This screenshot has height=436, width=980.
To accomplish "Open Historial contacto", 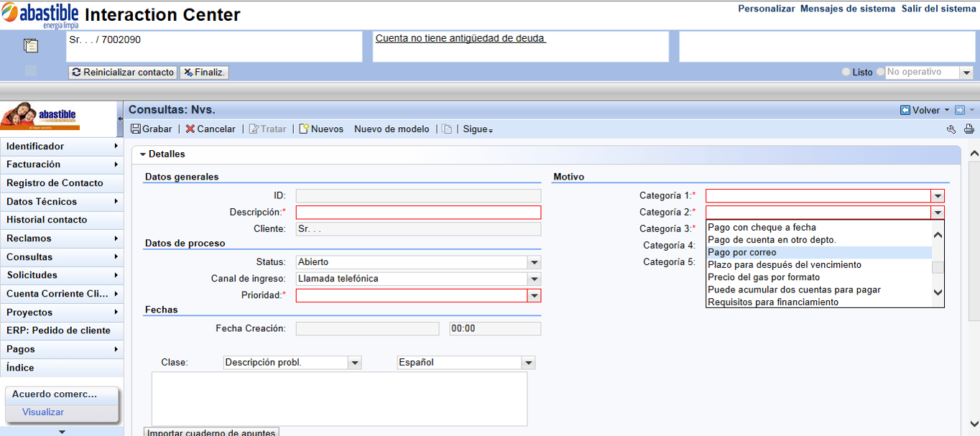I will point(62,220).
